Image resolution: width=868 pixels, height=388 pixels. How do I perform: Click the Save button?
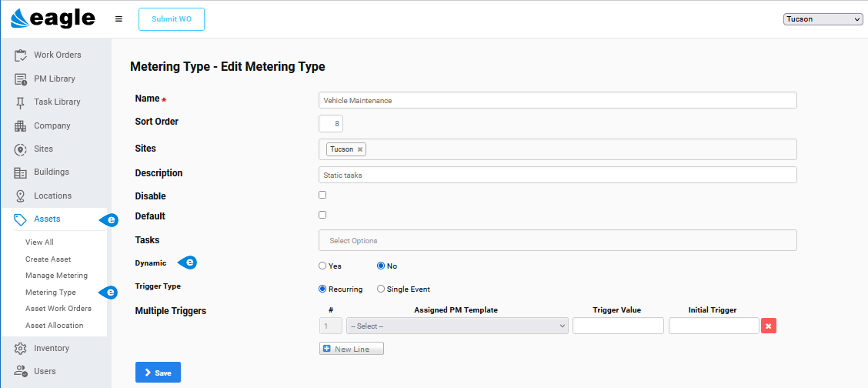click(x=158, y=373)
